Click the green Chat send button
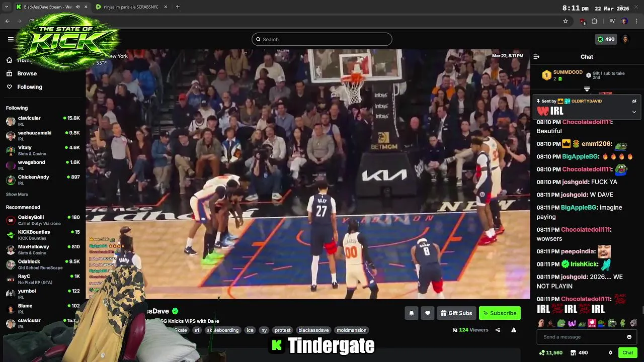This screenshot has height=362, width=644. [627, 353]
